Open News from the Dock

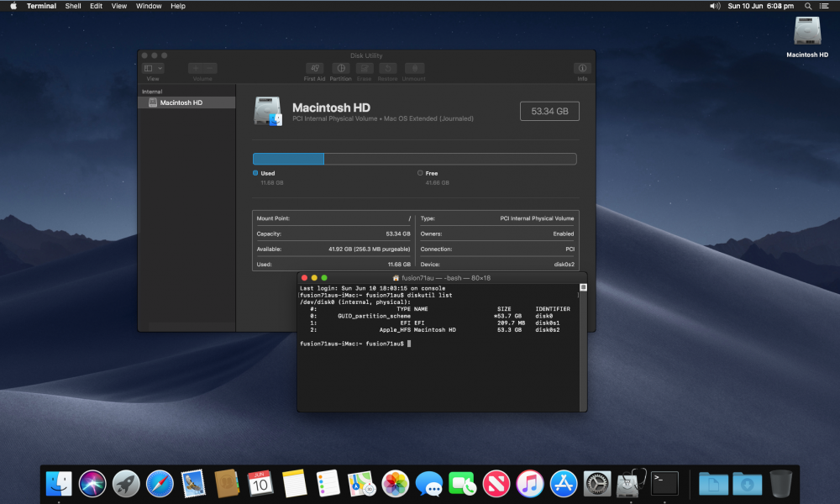point(496,484)
